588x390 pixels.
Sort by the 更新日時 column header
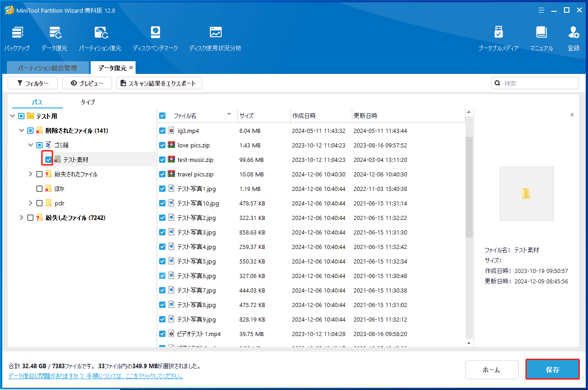pyautogui.click(x=408, y=116)
